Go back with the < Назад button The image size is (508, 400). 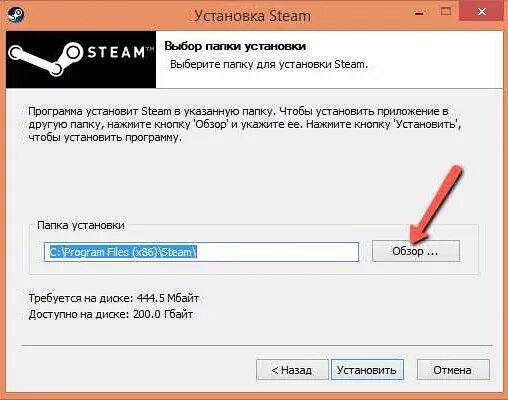click(292, 370)
